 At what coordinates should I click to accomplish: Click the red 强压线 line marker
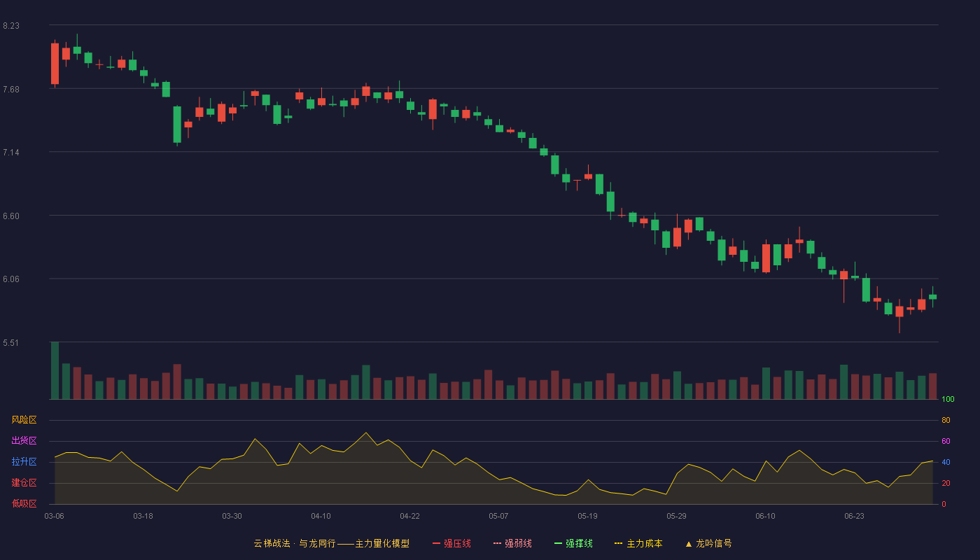pyautogui.click(x=436, y=543)
